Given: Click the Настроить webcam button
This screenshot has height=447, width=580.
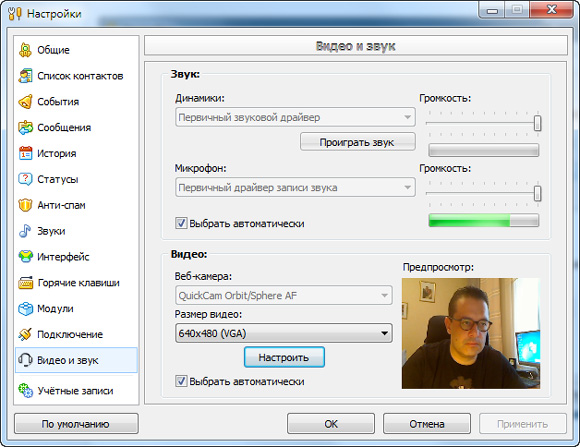Looking at the screenshot, I should pos(284,357).
